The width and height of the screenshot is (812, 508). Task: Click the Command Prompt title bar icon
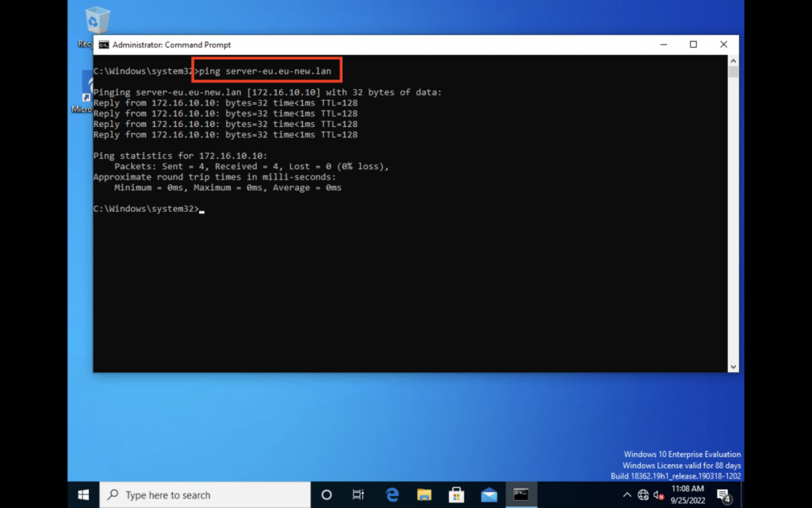point(103,45)
